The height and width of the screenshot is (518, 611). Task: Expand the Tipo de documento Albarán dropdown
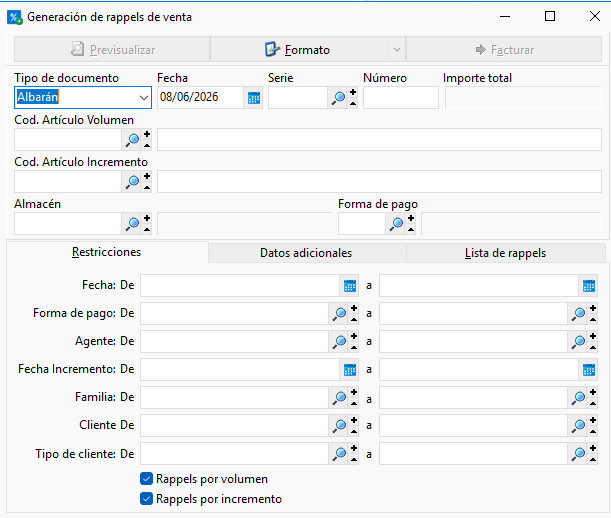point(144,97)
